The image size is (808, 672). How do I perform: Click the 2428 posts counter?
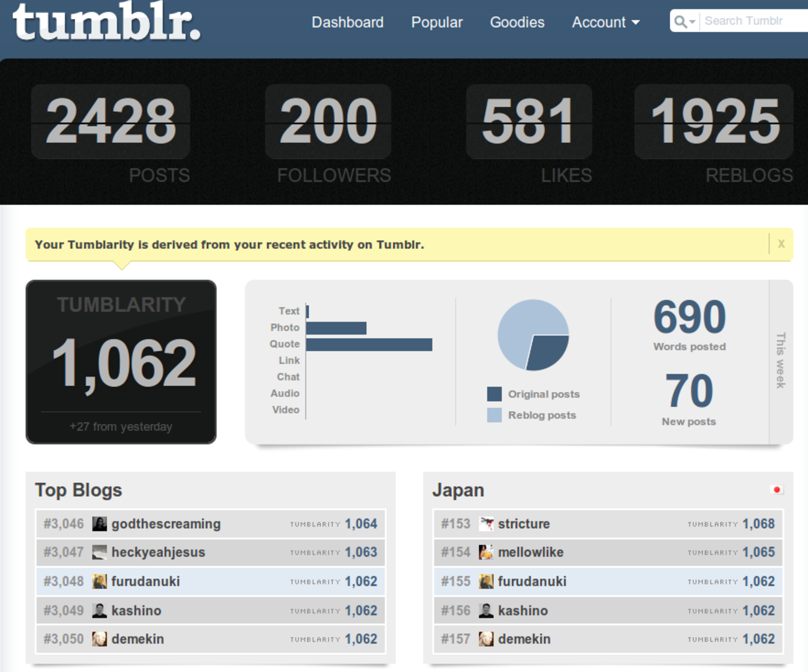tap(111, 122)
